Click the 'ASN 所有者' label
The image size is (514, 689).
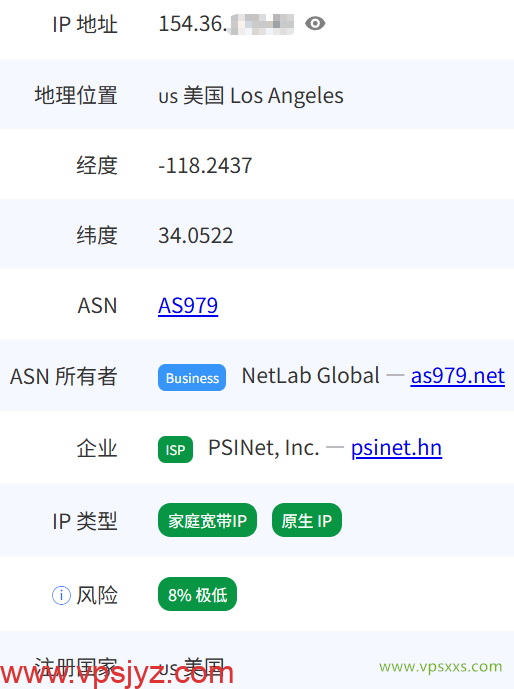[64, 377]
